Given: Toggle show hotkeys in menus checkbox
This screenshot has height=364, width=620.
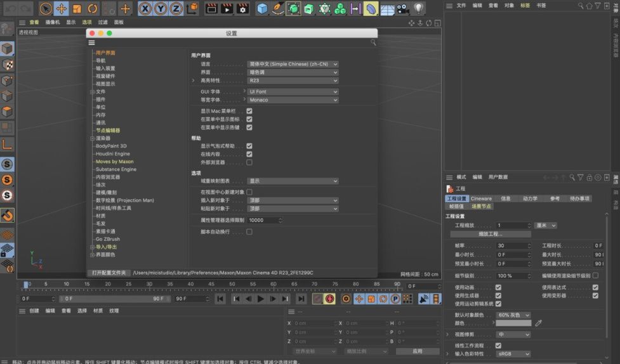Looking at the screenshot, I should point(249,127).
